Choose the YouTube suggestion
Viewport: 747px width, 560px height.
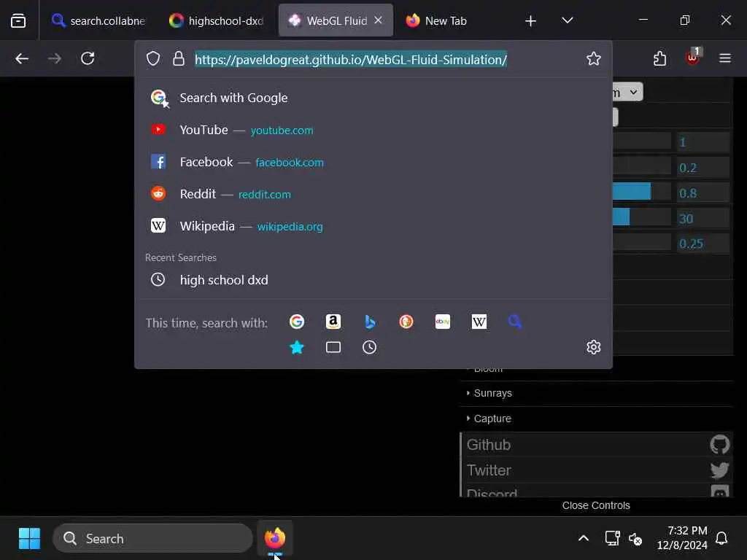(x=373, y=130)
